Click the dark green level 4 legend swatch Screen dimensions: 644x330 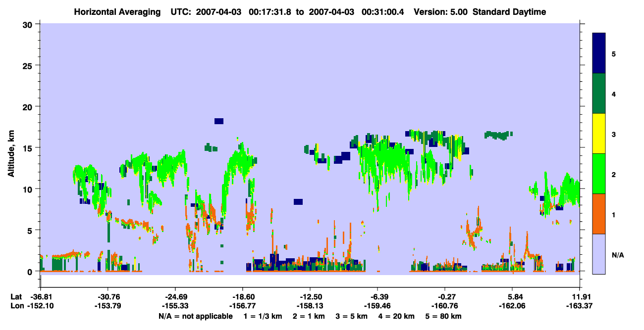[599, 94]
